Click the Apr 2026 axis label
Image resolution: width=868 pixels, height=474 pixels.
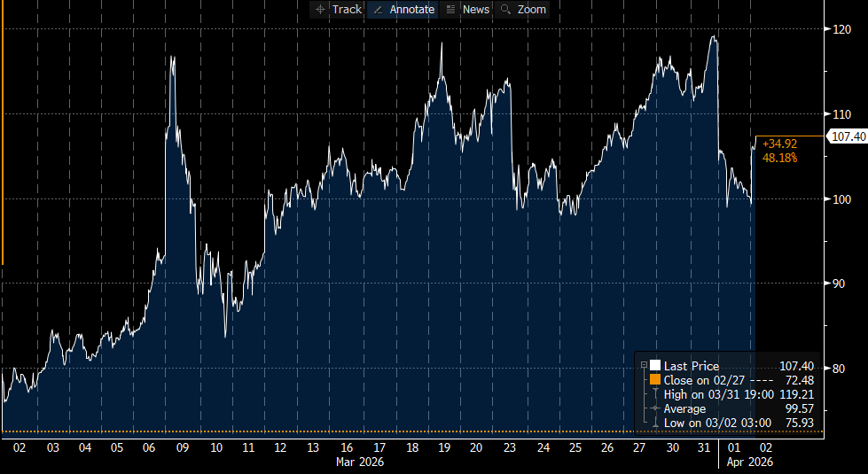(749, 462)
